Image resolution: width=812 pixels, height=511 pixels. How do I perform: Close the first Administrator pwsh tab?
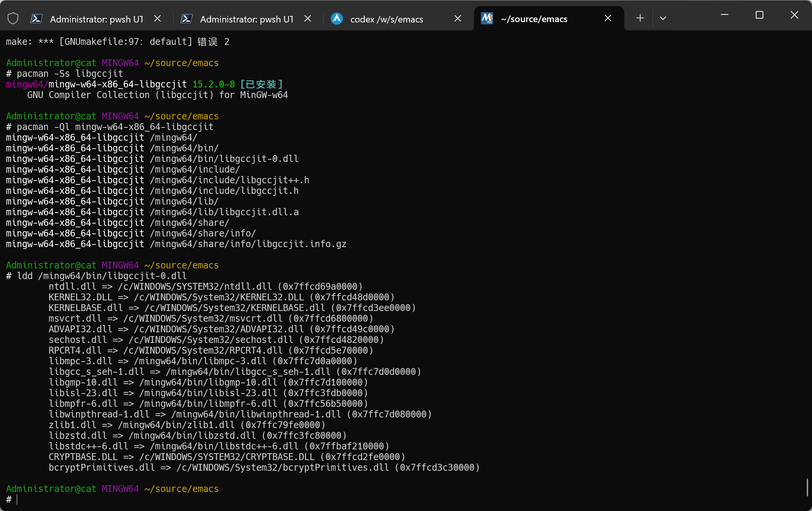point(158,19)
